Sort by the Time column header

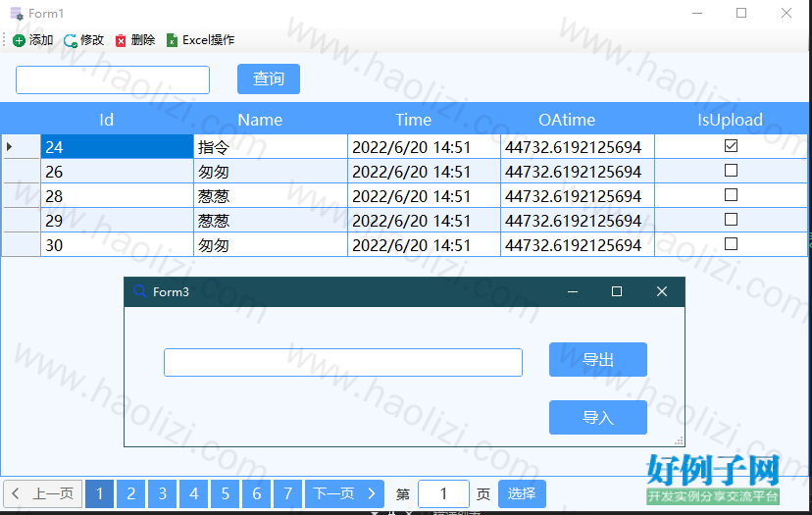coord(413,120)
